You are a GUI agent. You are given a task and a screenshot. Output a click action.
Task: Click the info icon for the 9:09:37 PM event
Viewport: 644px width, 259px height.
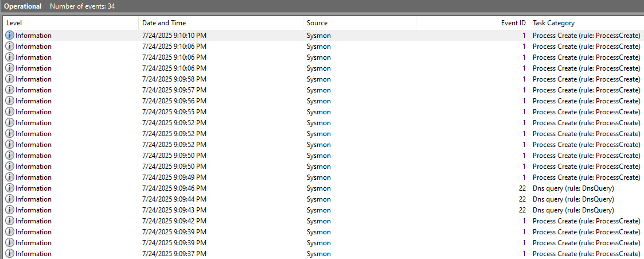(x=10, y=254)
